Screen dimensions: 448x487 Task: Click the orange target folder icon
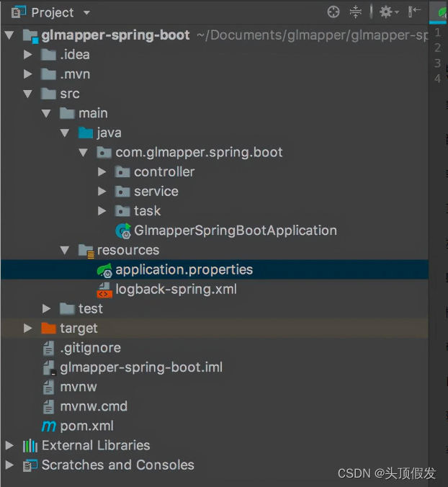(48, 329)
